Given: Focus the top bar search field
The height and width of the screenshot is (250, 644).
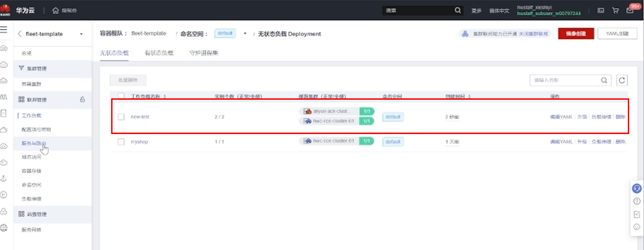Looking at the screenshot, I should click(x=417, y=10).
